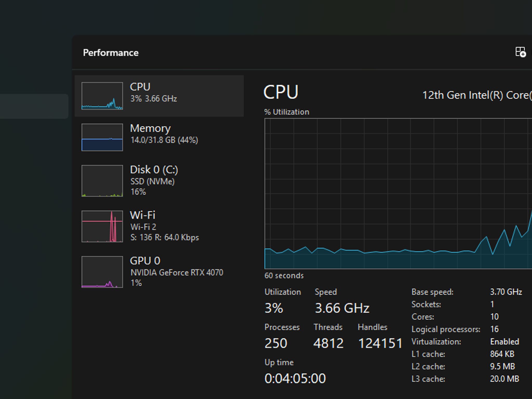Click the L2 cache 9.5 MB value
Viewport: 532px width, 399px height.
click(x=502, y=367)
